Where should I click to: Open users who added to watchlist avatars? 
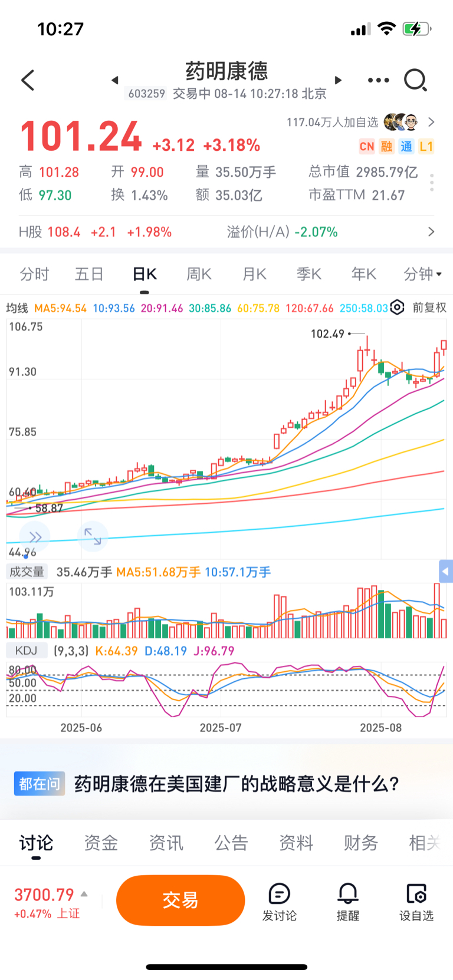pos(401,122)
